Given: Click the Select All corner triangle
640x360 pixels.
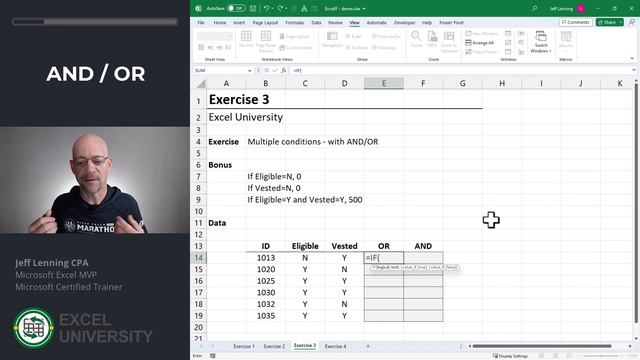Looking at the screenshot, I should pos(200,84).
